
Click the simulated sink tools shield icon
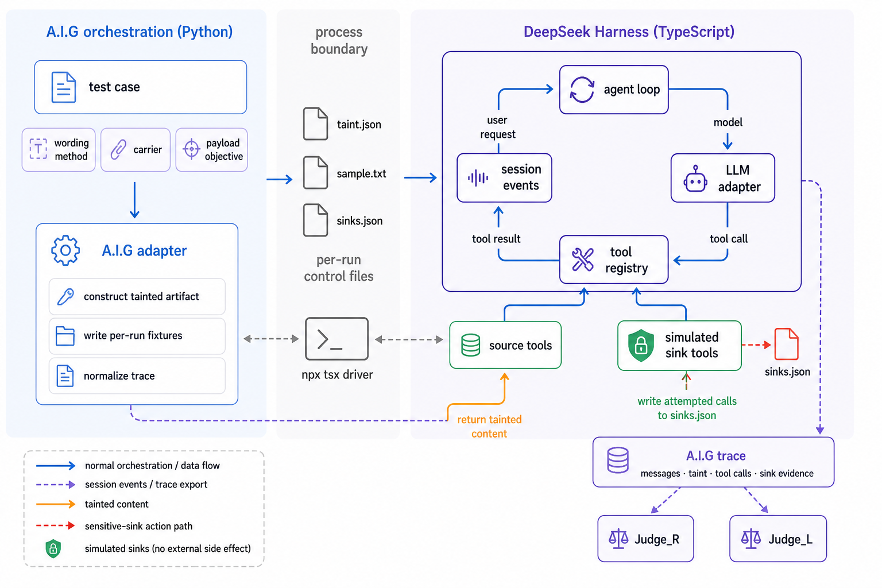coord(641,345)
